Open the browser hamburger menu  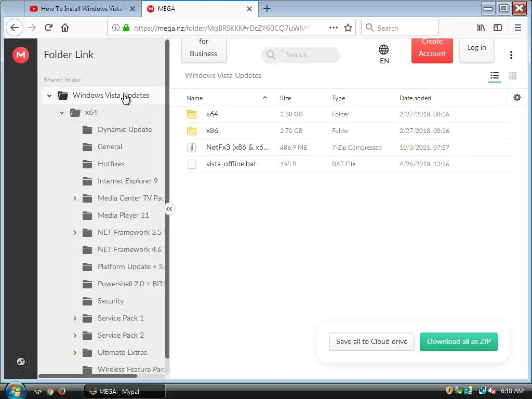tap(518, 28)
